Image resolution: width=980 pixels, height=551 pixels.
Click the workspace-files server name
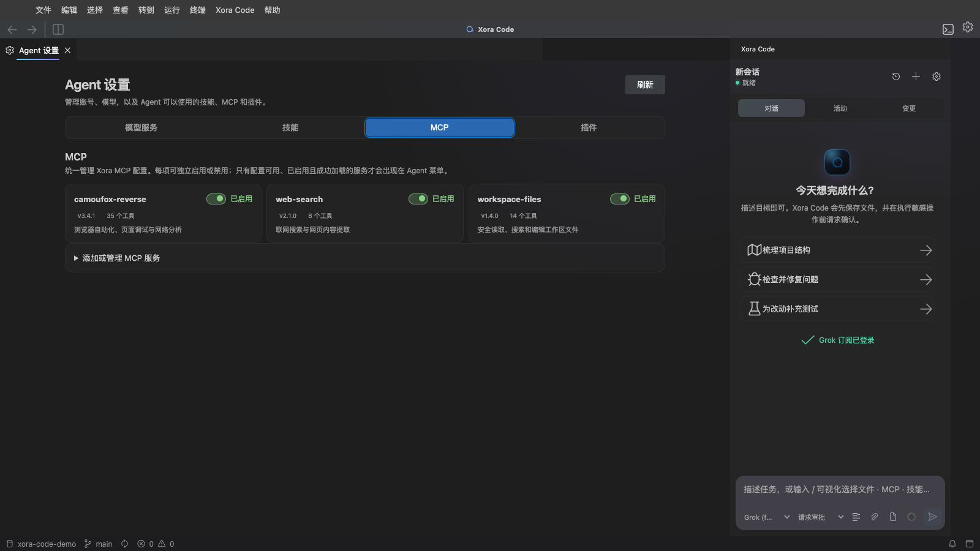coord(510,200)
